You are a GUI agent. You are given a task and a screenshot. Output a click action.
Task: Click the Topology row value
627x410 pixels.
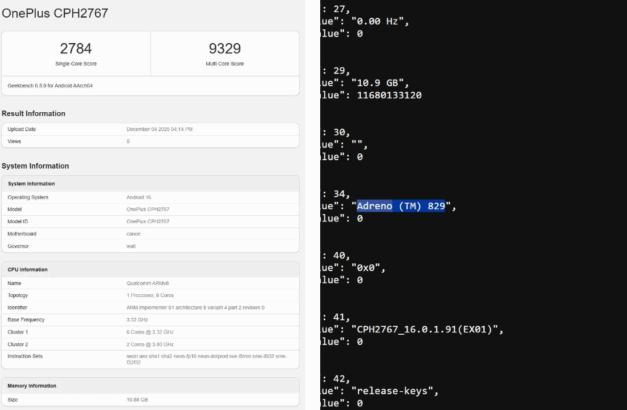click(153, 295)
